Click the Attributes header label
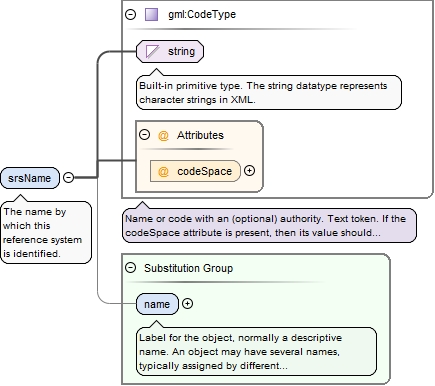 click(x=200, y=135)
